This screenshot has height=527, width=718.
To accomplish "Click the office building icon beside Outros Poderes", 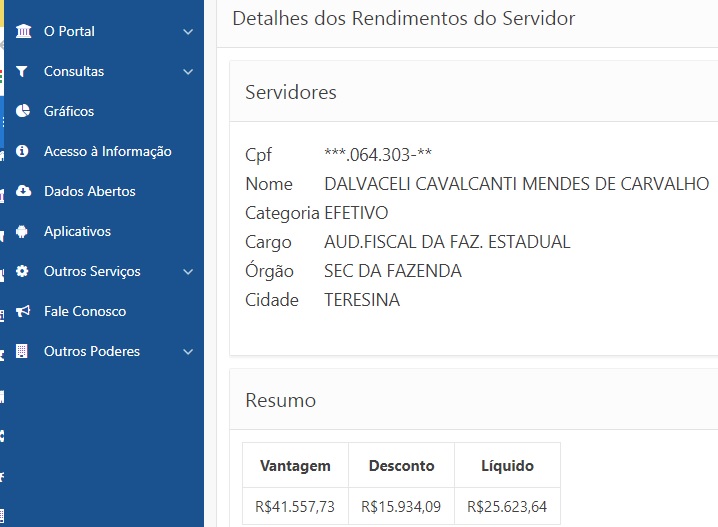I will click(22, 351).
